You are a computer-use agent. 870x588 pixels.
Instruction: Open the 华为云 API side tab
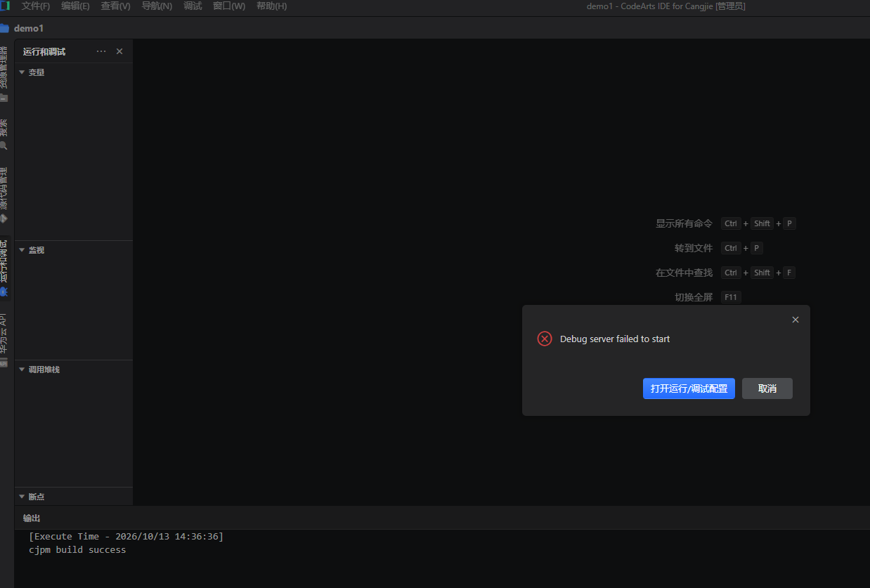click(x=4, y=339)
